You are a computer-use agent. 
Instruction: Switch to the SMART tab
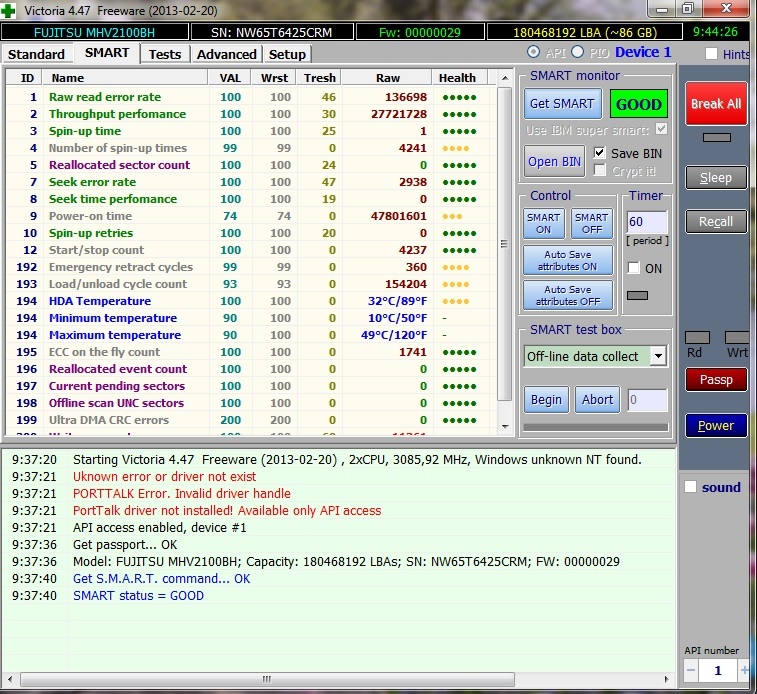coord(107,53)
